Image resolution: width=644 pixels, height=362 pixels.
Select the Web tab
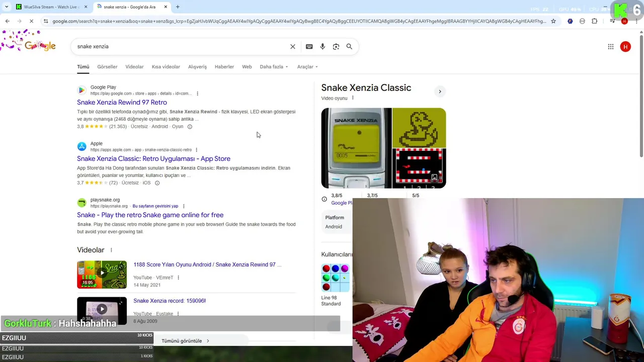(x=247, y=66)
